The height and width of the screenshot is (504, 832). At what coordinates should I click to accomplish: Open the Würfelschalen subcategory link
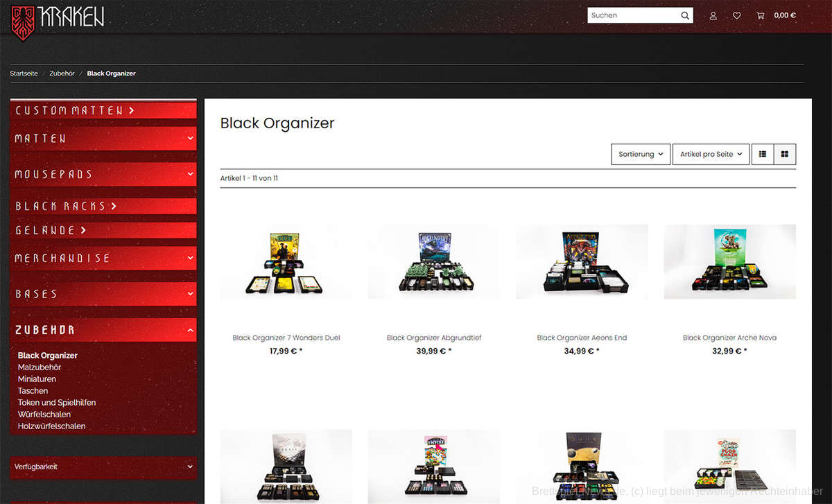point(44,415)
